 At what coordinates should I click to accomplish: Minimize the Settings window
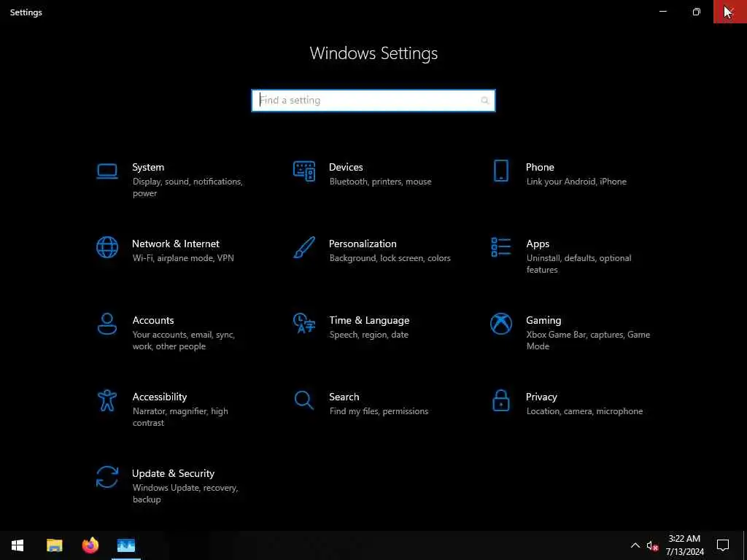tap(662, 12)
